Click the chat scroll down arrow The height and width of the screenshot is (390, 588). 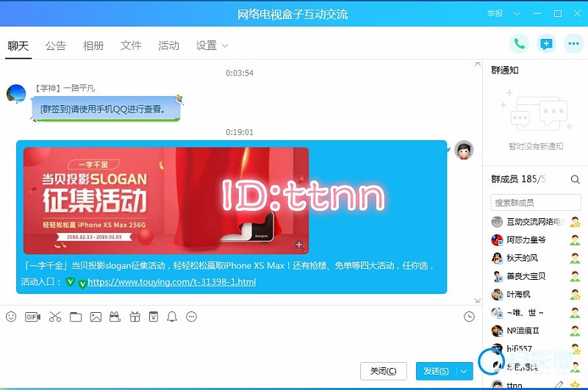coord(477,300)
